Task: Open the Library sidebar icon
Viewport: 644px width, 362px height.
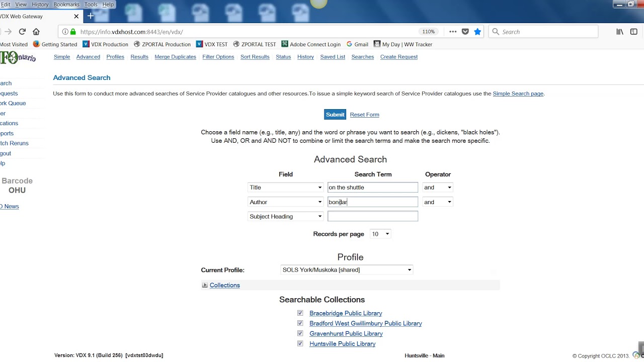Action: pyautogui.click(x=620, y=32)
